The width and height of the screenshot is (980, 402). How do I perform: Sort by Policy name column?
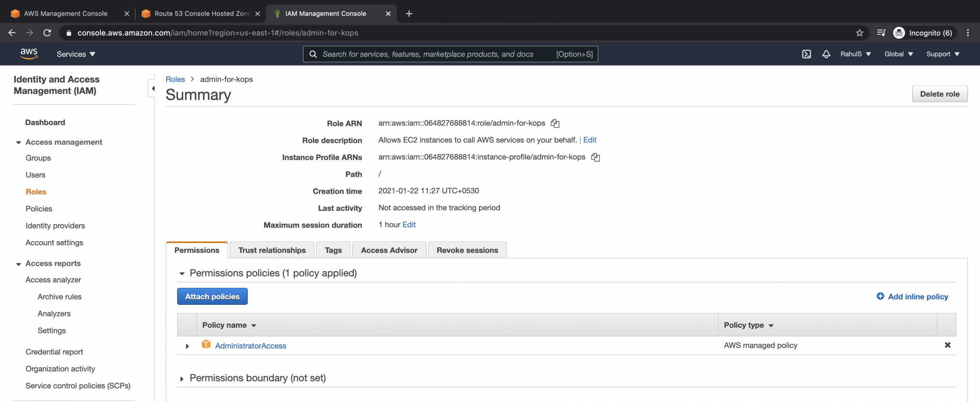(229, 325)
